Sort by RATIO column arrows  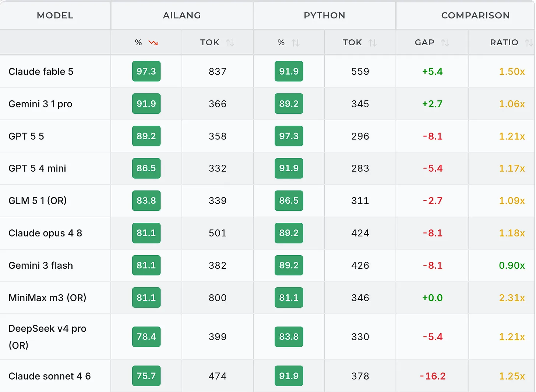point(529,43)
